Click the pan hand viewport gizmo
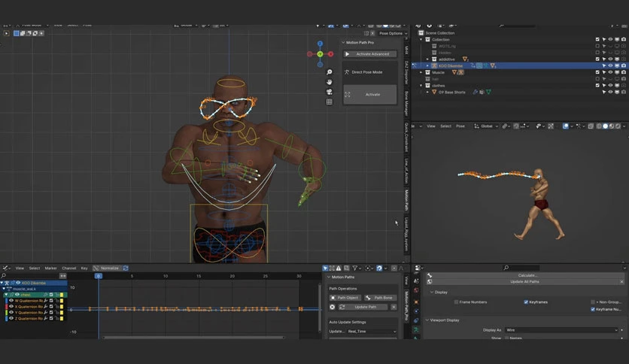This screenshot has width=629, height=364. (330, 82)
